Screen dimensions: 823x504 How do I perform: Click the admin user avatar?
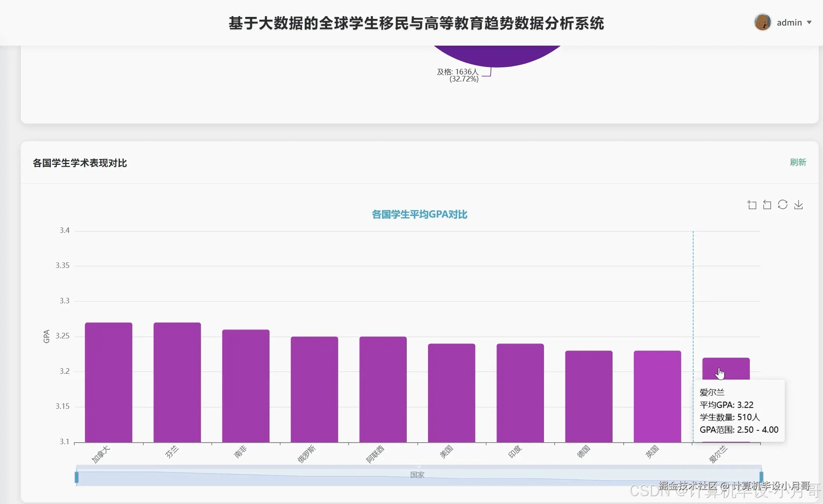click(x=762, y=22)
